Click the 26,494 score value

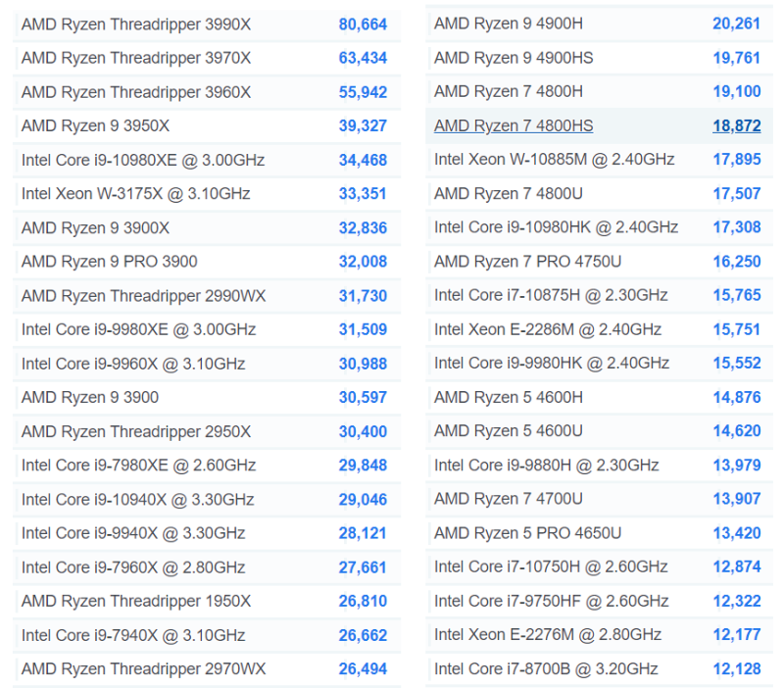(363, 669)
